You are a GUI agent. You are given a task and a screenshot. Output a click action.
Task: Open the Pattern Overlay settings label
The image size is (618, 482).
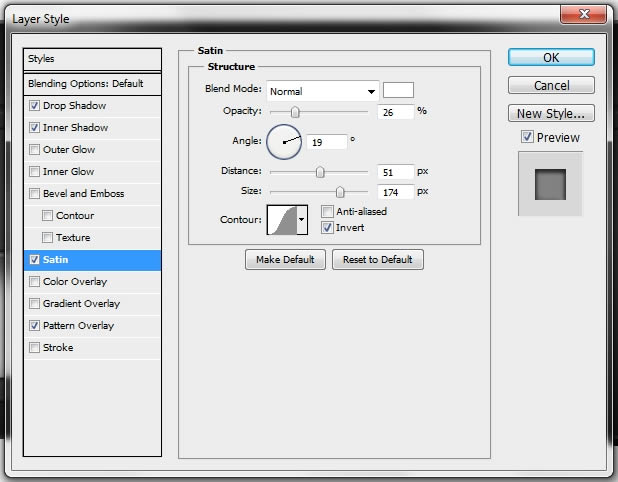coord(78,326)
